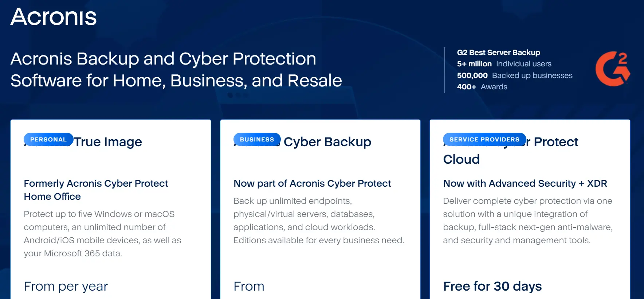Click '400+ Awards' text
Image resolution: width=644 pixels, height=299 pixels.
pos(482,87)
